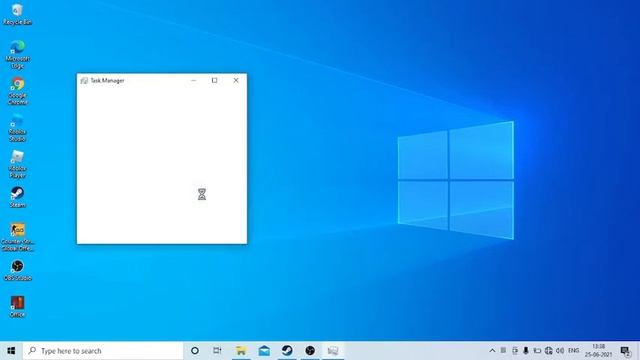Open the taskbar clock and date
The height and width of the screenshot is (360, 640).
598,351
